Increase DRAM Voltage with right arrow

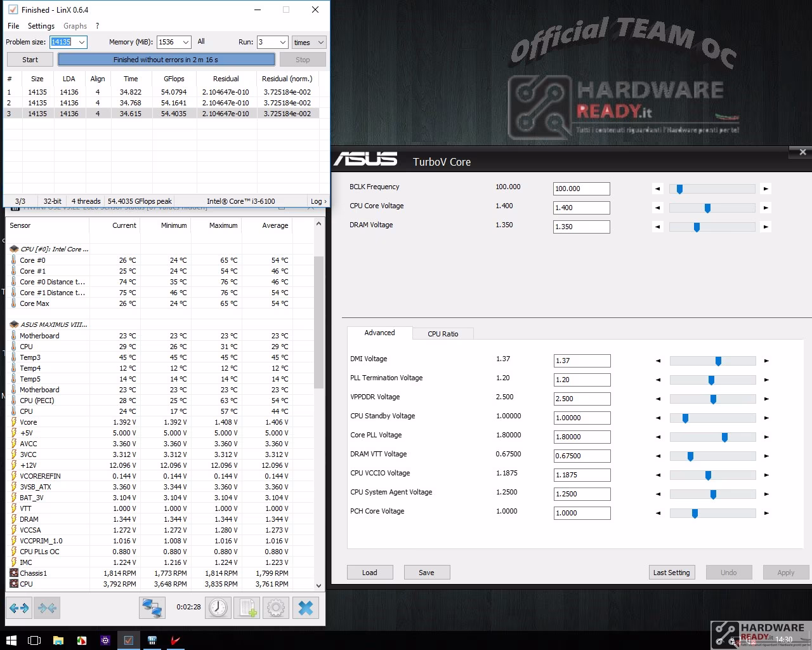(766, 227)
